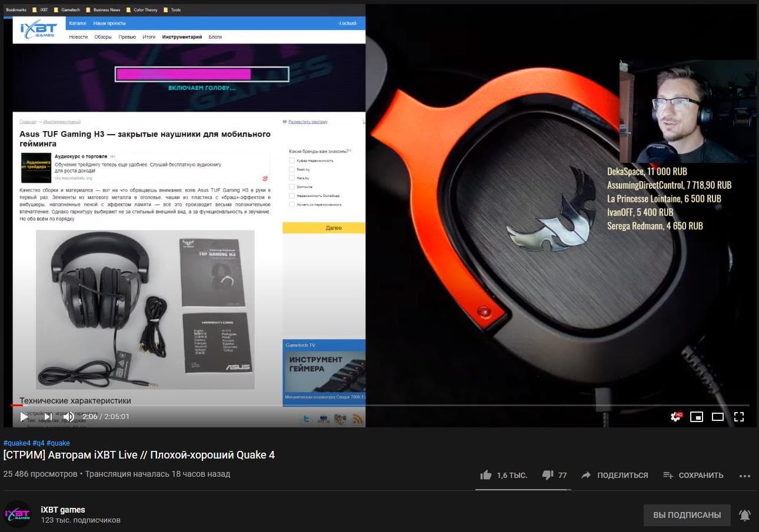Click the 'Serega Redmann, 4 650 RUB' donor line
Screen dimensions: 759x532
click(x=655, y=226)
